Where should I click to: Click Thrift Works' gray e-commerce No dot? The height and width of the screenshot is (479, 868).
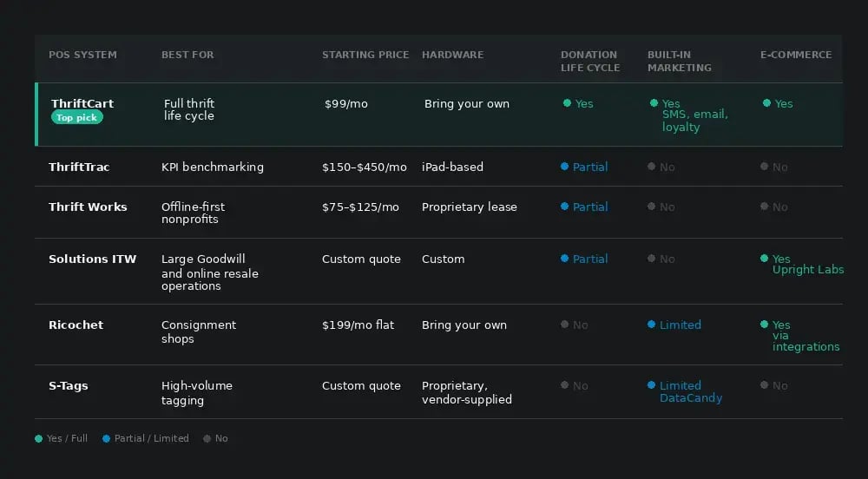765,207
